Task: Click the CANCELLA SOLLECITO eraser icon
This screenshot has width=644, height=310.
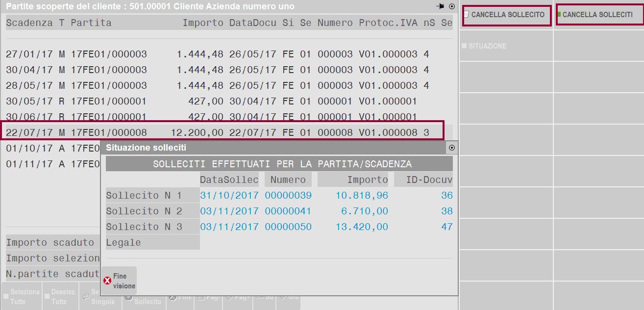Action: click(x=467, y=15)
